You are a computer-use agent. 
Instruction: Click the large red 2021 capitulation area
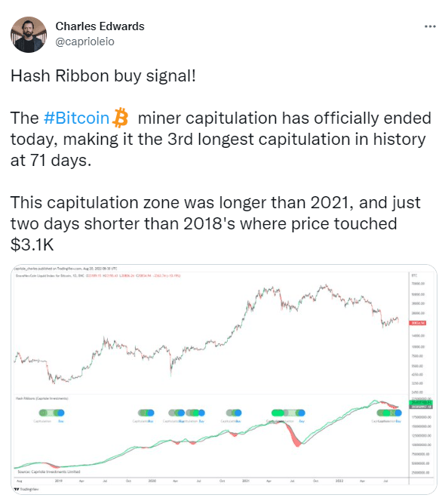pyautogui.click(x=296, y=437)
